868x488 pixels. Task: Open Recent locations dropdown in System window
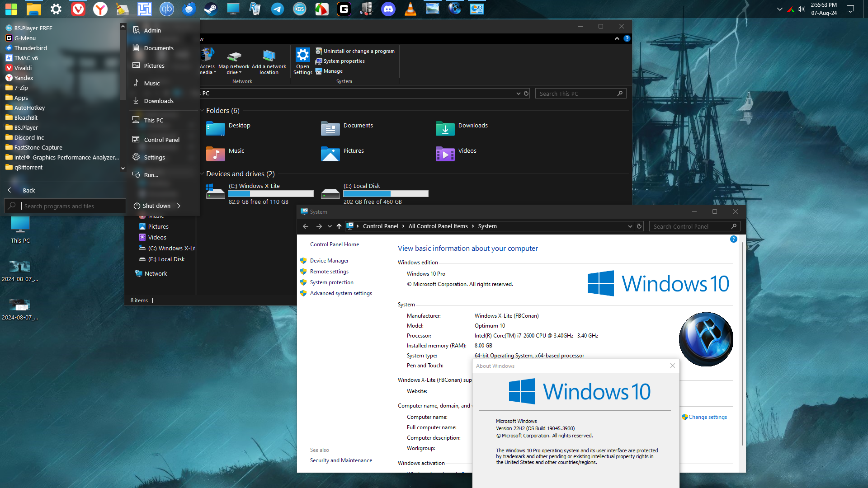(330, 226)
